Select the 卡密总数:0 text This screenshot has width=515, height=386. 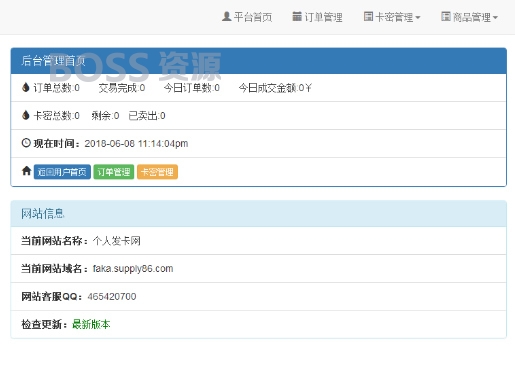56,116
